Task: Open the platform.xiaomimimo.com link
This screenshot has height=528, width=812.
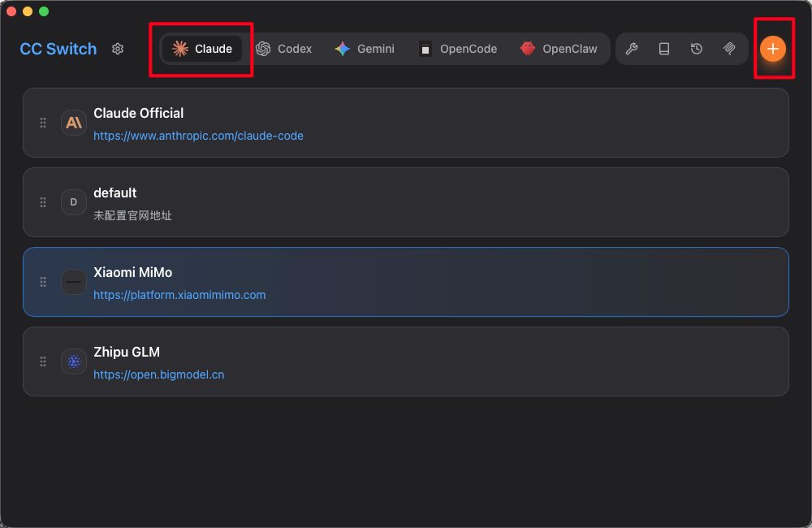Action: click(x=179, y=295)
